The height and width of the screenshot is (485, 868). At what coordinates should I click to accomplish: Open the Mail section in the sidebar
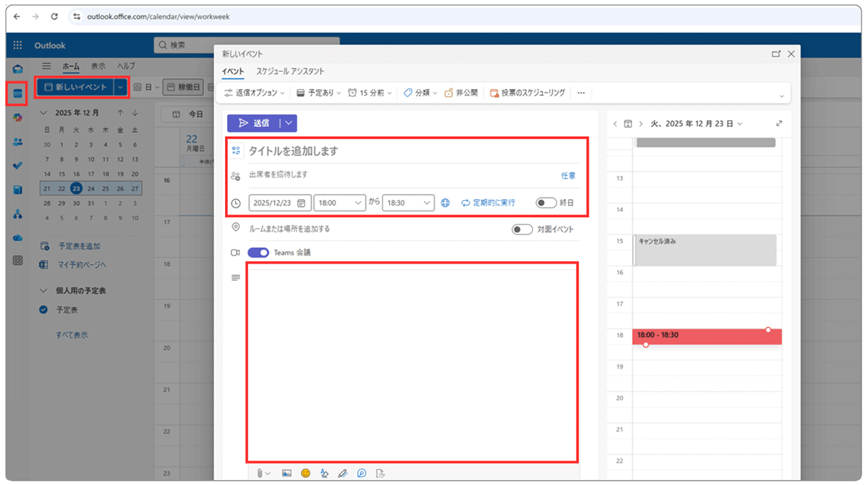click(16, 69)
